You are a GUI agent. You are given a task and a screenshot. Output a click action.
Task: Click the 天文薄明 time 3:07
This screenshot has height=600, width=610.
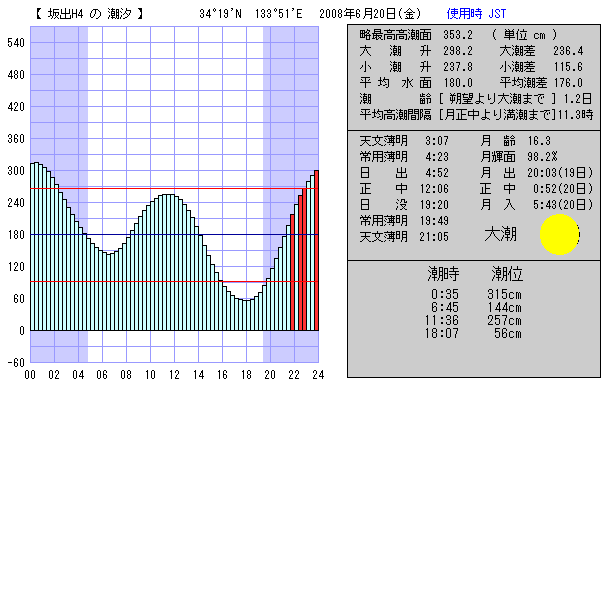coord(437,140)
